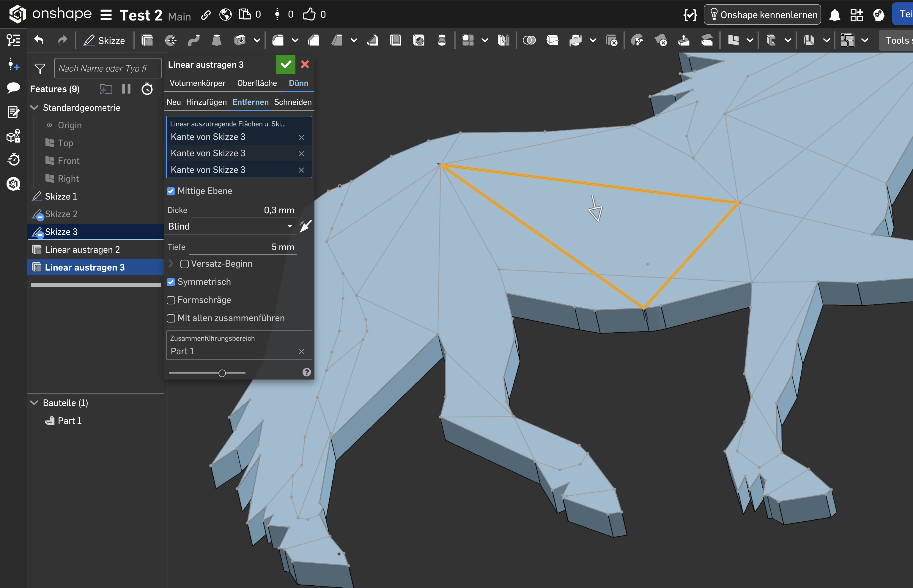Cancel the dialog with the red X
The width and height of the screenshot is (913, 588).
pyautogui.click(x=305, y=64)
